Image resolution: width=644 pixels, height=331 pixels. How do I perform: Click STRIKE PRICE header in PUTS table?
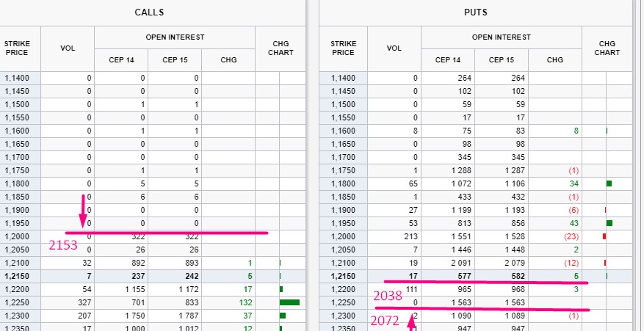point(344,48)
